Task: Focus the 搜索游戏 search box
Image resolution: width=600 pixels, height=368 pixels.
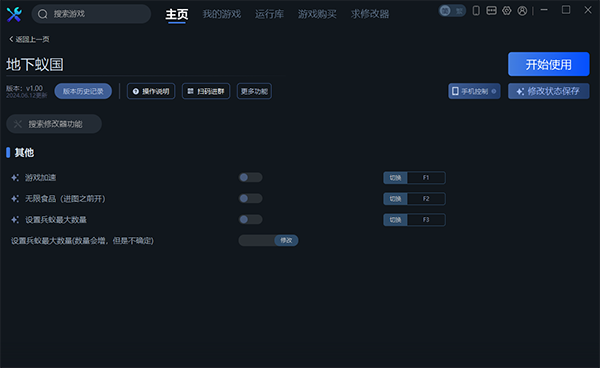Action: click(91, 14)
